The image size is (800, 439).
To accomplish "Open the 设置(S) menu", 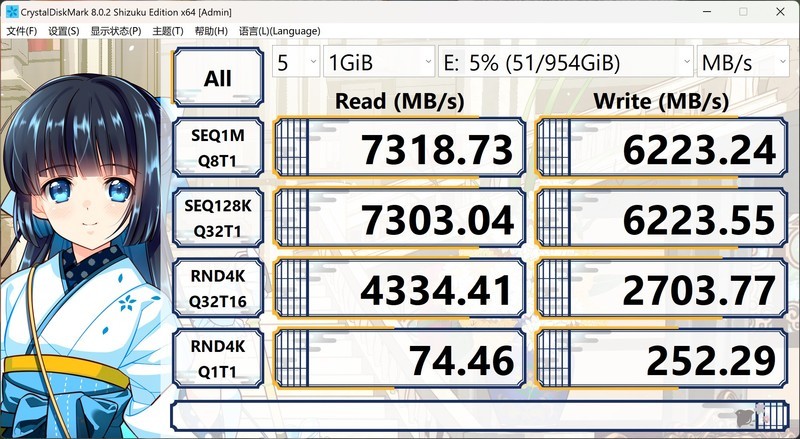I will pyautogui.click(x=64, y=31).
